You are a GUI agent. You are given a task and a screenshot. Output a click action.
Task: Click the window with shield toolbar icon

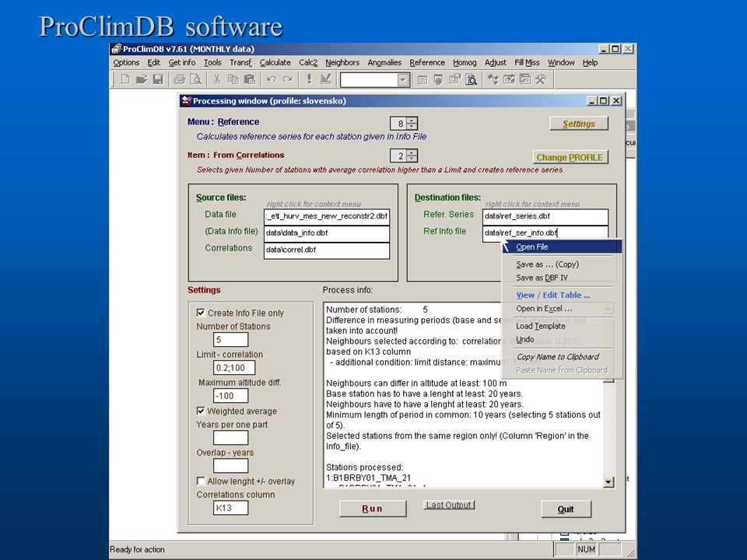438,80
